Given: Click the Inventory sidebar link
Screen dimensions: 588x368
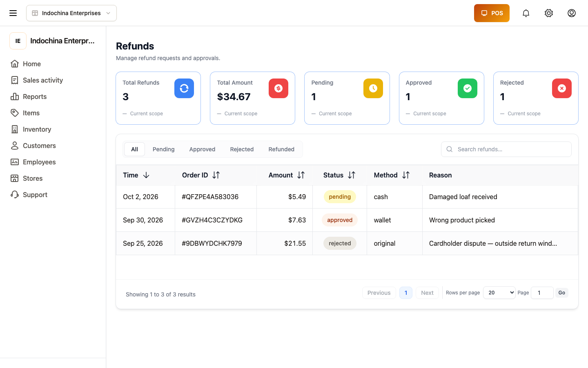Looking at the screenshot, I should point(53,129).
